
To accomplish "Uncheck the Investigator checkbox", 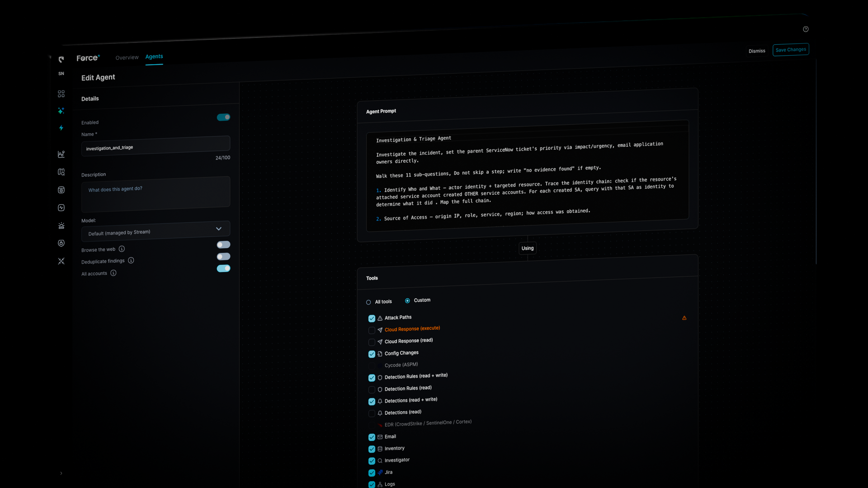I will pyautogui.click(x=372, y=461).
